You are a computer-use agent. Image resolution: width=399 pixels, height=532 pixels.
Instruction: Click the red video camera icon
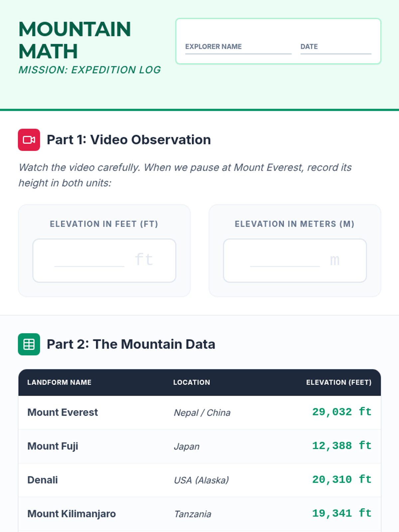point(29,140)
